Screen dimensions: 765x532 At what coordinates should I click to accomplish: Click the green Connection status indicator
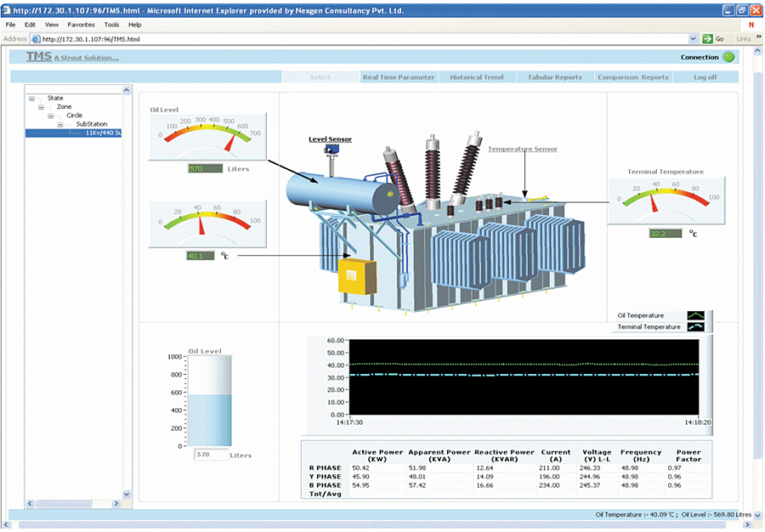pyautogui.click(x=728, y=58)
